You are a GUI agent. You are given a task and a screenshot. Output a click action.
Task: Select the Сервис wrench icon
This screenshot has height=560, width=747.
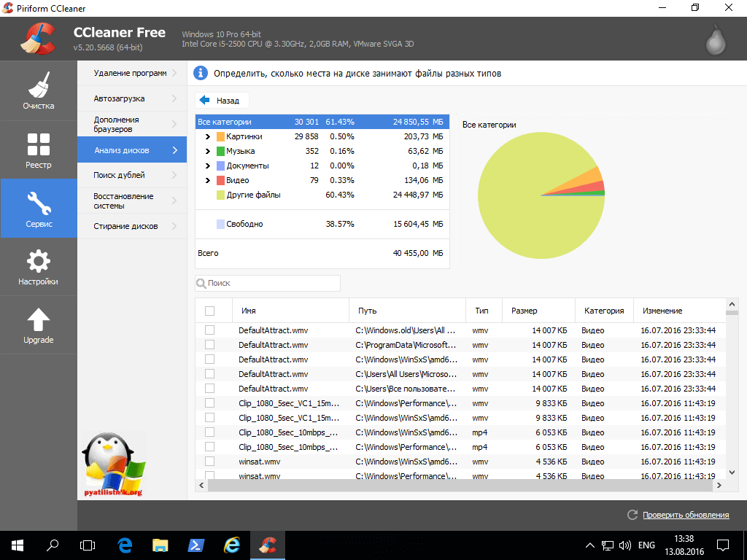[x=39, y=203]
